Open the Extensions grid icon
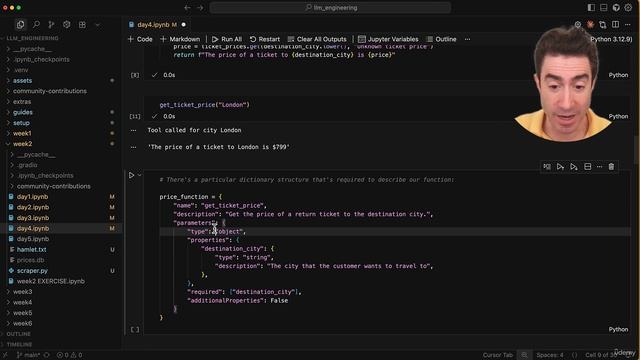640x360 pixels. click(82, 24)
